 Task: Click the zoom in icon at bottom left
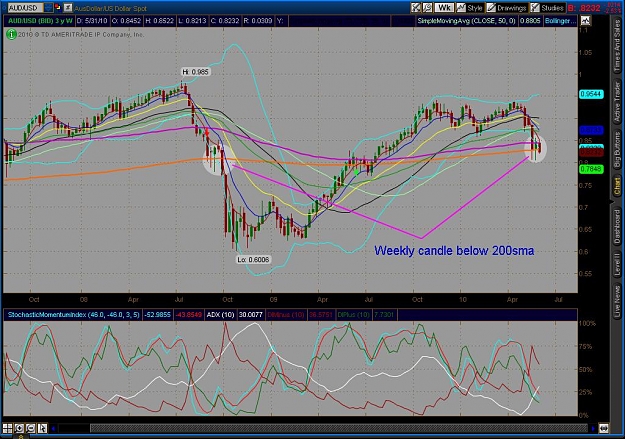coord(19,428)
